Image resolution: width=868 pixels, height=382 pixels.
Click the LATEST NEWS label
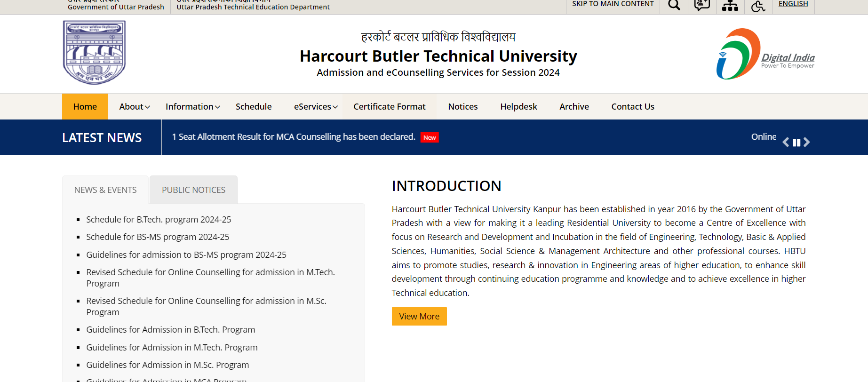[102, 137]
